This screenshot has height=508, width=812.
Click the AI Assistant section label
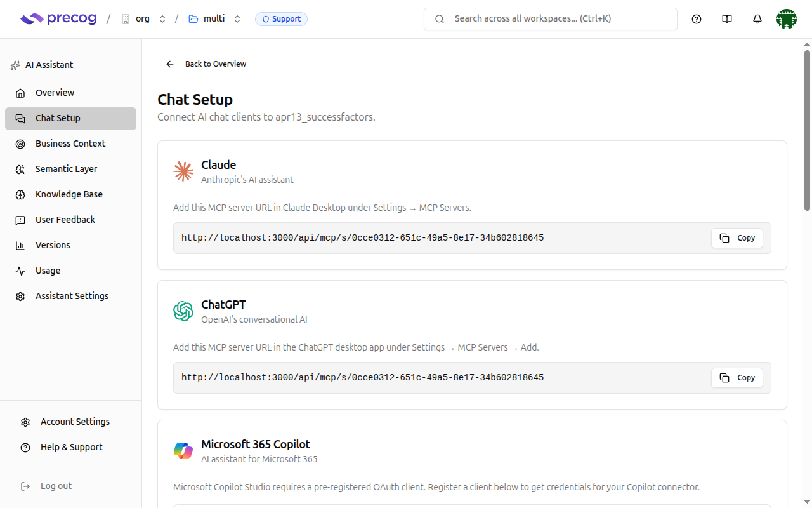tap(49, 65)
